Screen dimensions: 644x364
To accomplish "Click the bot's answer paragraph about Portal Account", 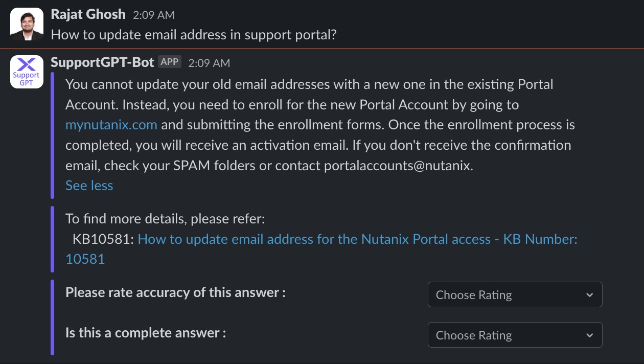I will (x=318, y=125).
